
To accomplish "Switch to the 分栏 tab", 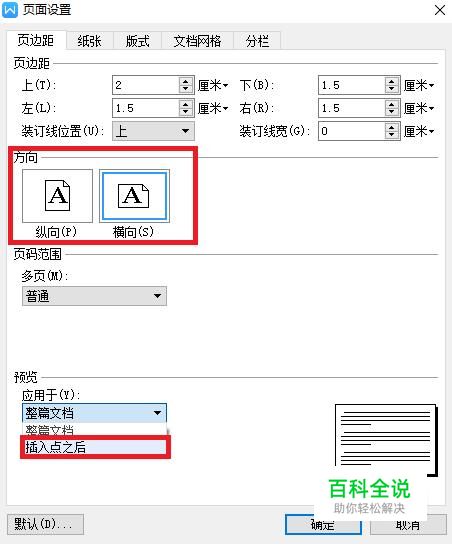I will click(257, 41).
